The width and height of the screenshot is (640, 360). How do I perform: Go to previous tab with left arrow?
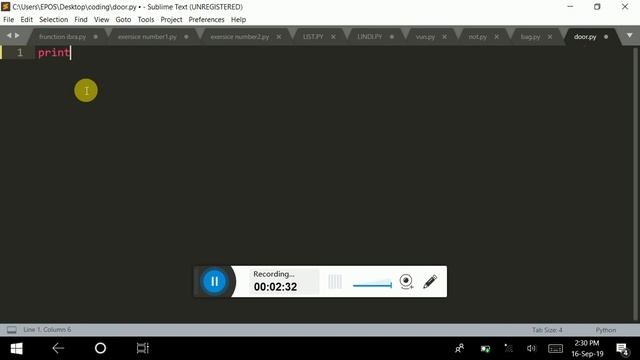click(x=9, y=36)
